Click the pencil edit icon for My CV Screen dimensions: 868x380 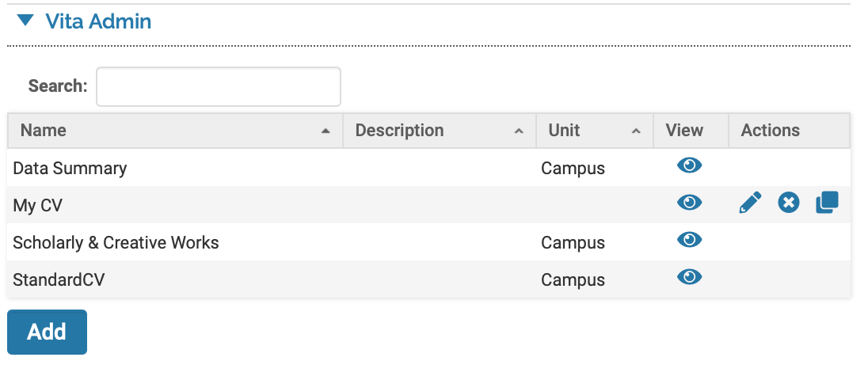[x=750, y=203]
